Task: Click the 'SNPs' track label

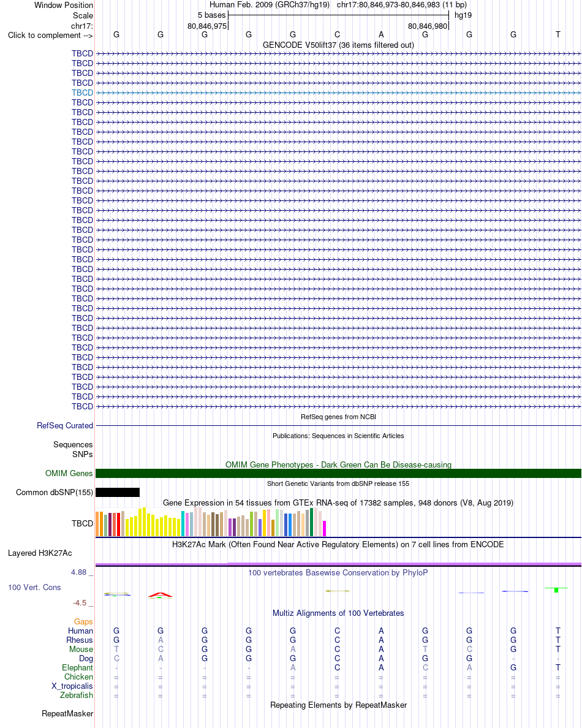Action: point(83,455)
